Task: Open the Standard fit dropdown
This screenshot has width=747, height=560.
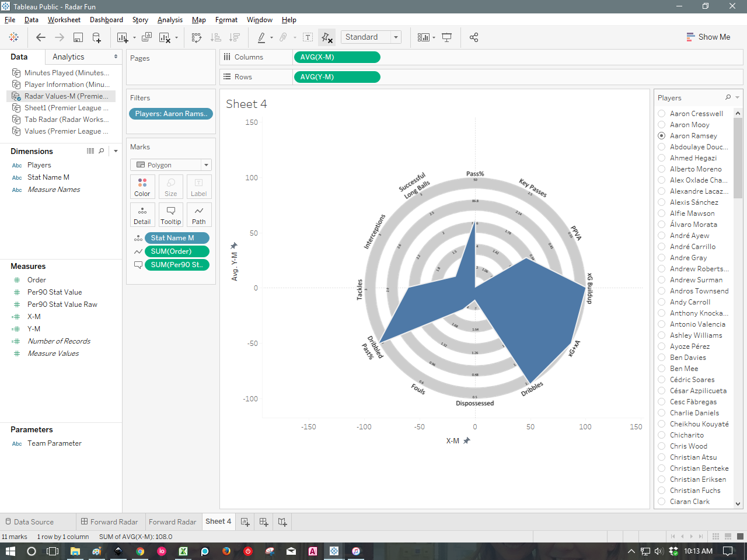Action: pos(397,37)
